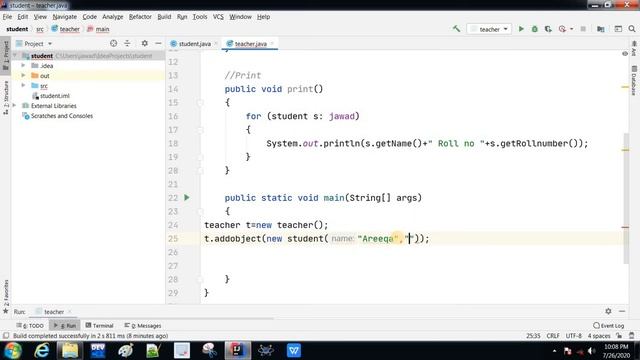Open the TODO tool window
This screenshot has width=640, height=360.
point(30,325)
